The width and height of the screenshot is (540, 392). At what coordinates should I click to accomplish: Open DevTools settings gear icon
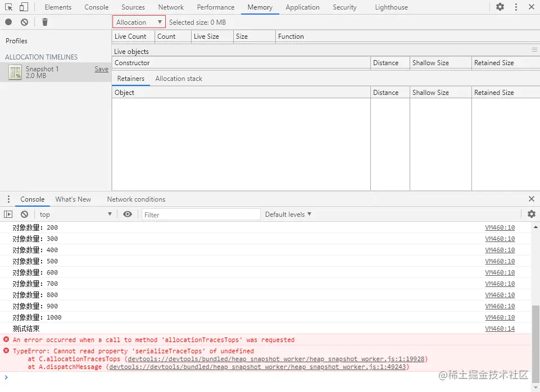pos(500,7)
